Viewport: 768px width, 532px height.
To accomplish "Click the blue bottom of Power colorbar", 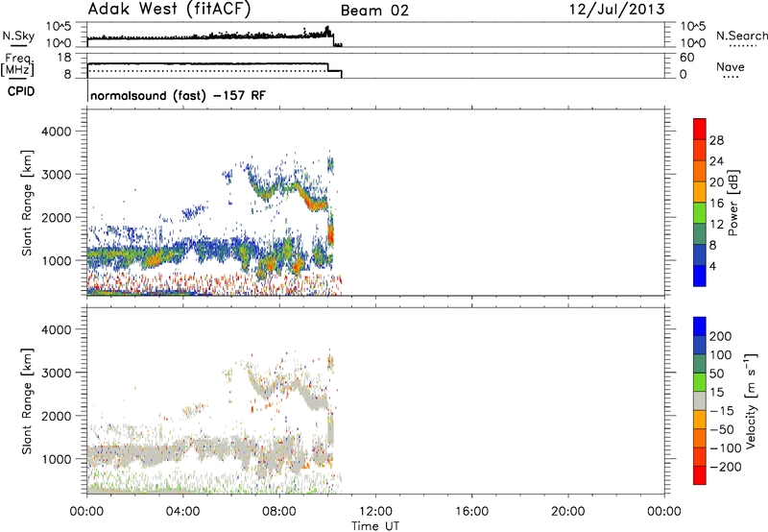I will pos(700,276).
